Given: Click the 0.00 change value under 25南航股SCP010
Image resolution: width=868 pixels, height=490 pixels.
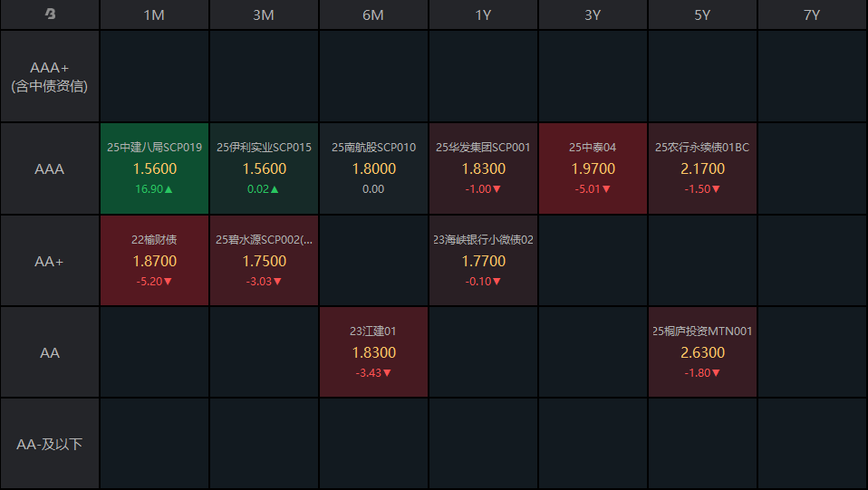Looking at the screenshot, I should click(373, 189).
